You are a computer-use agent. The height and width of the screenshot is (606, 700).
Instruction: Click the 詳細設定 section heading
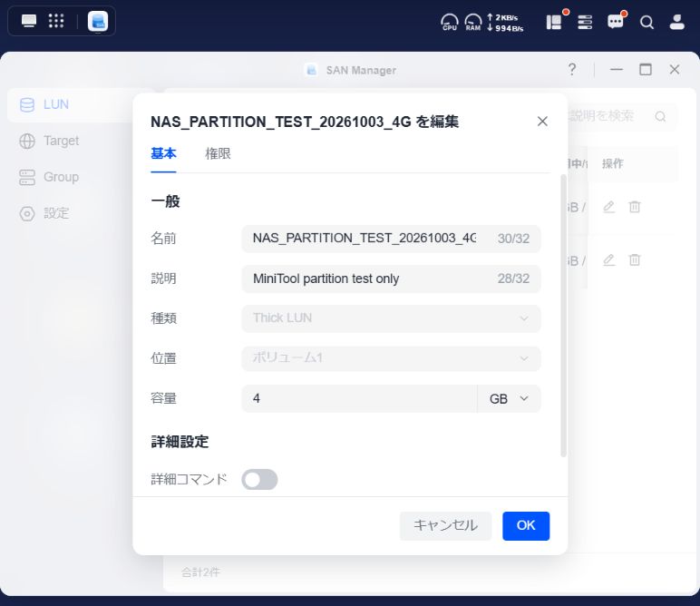(180, 442)
